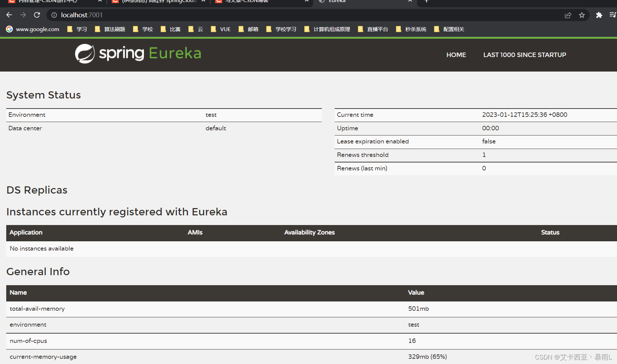
Task: Click the 329mb (65%) value
Action: click(427, 357)
